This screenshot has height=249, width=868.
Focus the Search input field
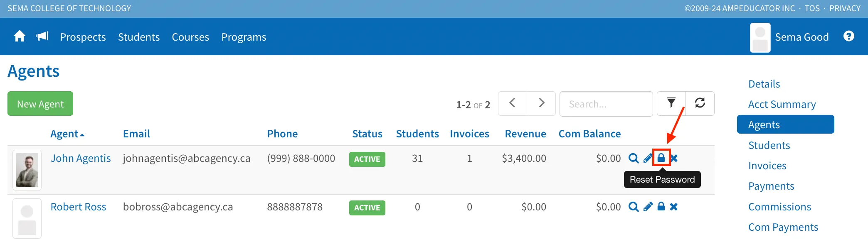coord(606,104)
